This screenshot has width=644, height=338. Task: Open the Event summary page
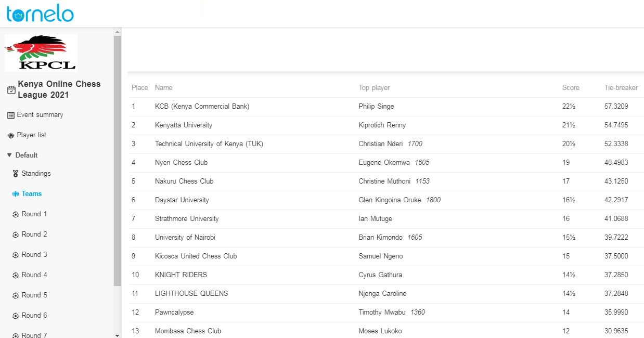click(40, 115)
